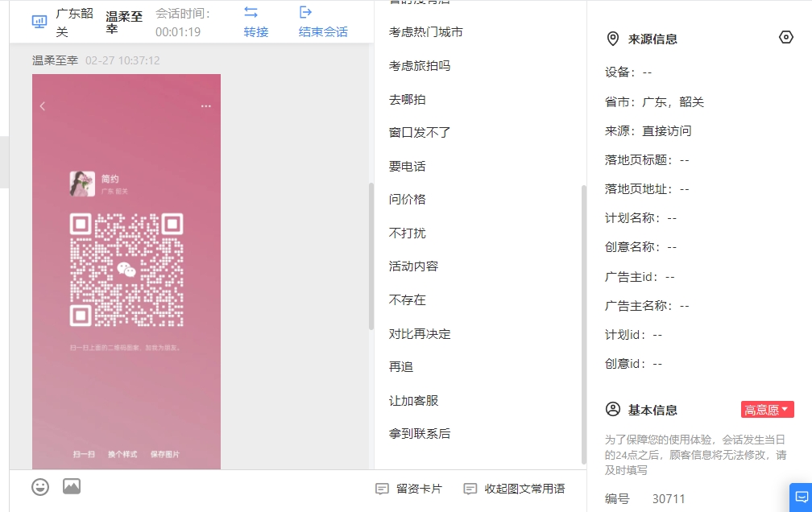Click the 落地页地址 info row
This screenshot has width=812, height=512.
coord(647,189)
